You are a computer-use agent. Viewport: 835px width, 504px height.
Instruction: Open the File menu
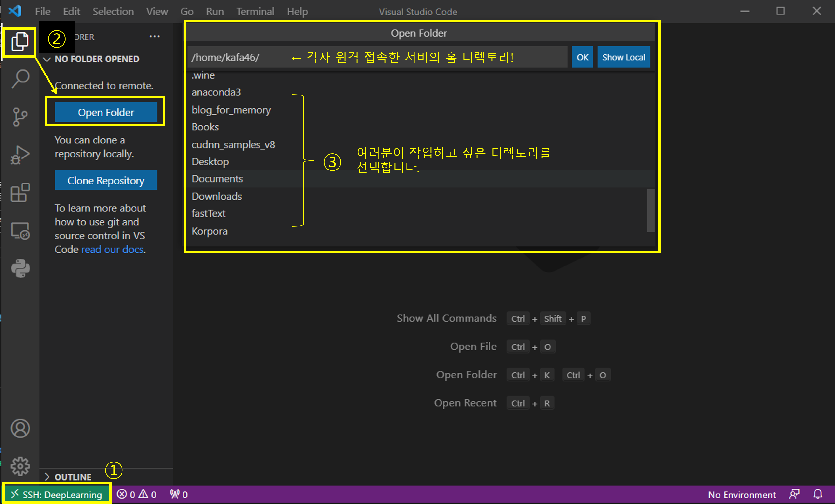pyautogui.click(x=43, y=12)
